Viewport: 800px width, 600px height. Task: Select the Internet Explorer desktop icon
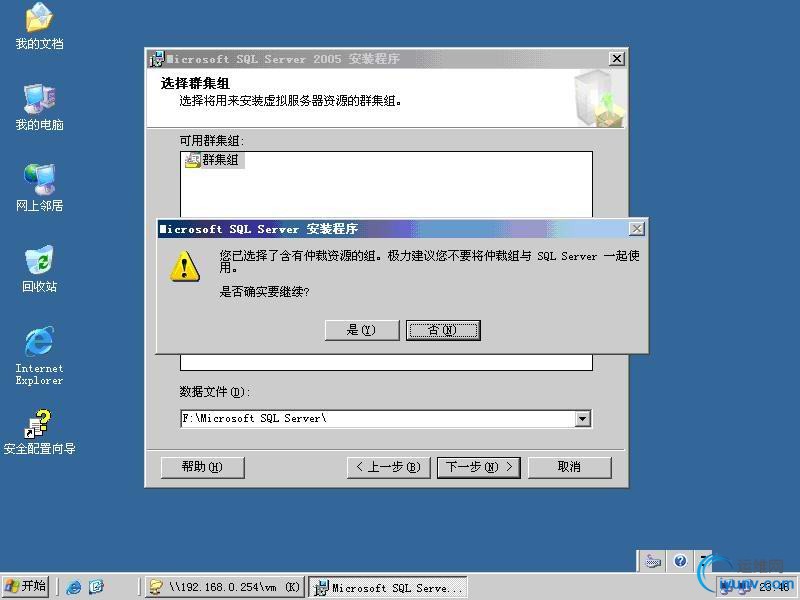(39, 356)
